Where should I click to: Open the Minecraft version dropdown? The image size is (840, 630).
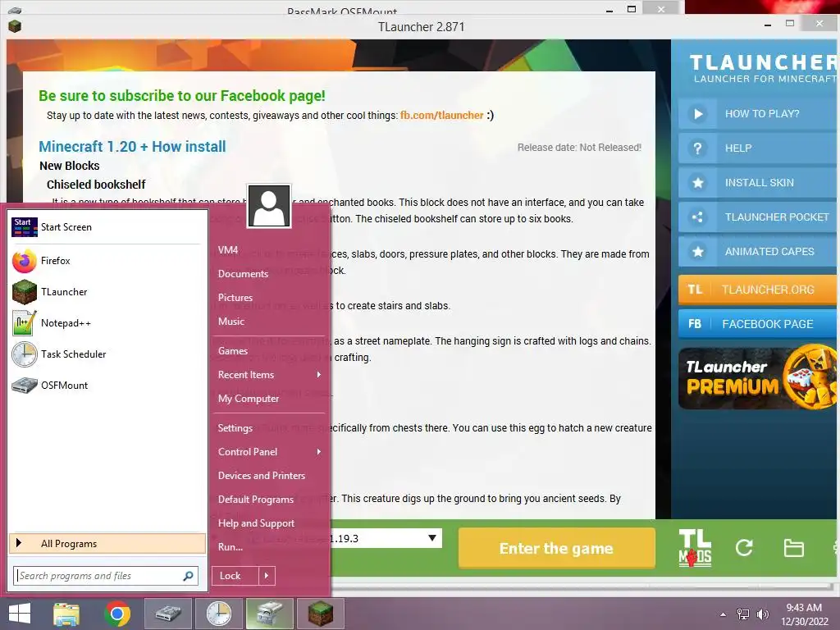pyautogui.click(x=431, y=538)
